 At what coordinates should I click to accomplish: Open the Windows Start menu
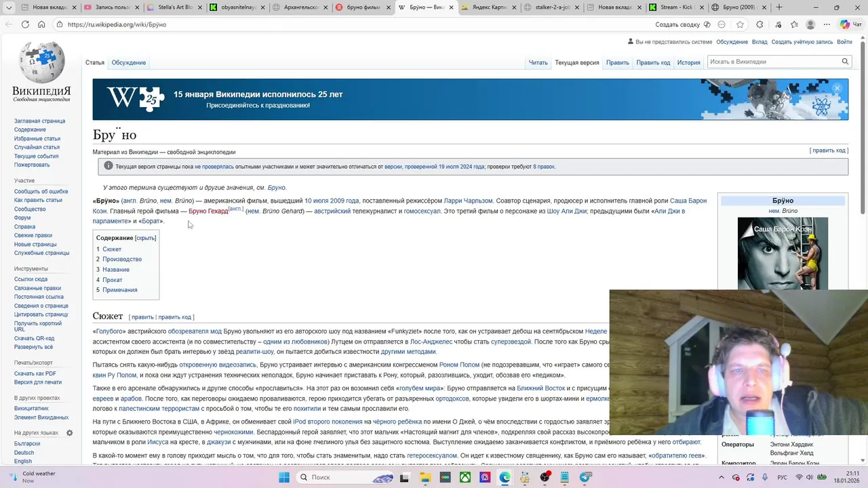click(x=284, y=477)
